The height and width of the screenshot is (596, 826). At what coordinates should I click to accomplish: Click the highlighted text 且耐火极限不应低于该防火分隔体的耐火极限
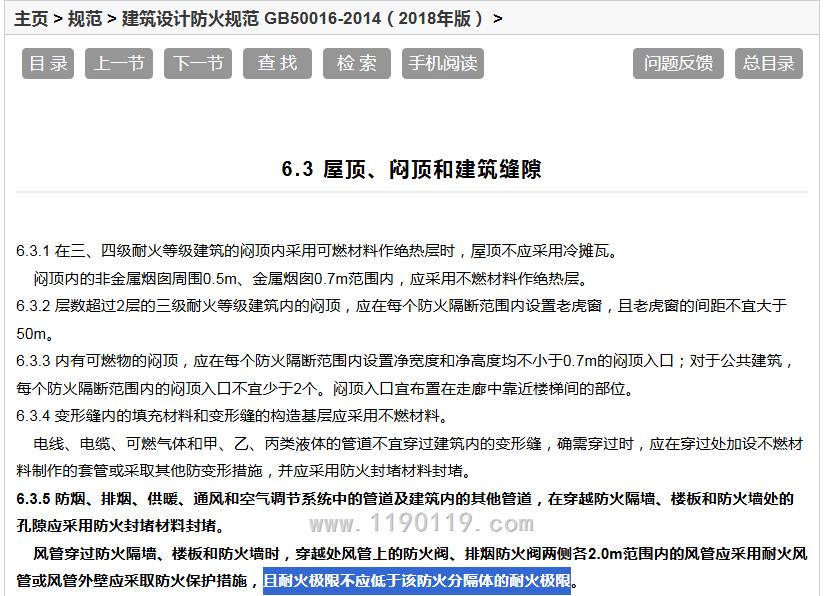(417, 581)
